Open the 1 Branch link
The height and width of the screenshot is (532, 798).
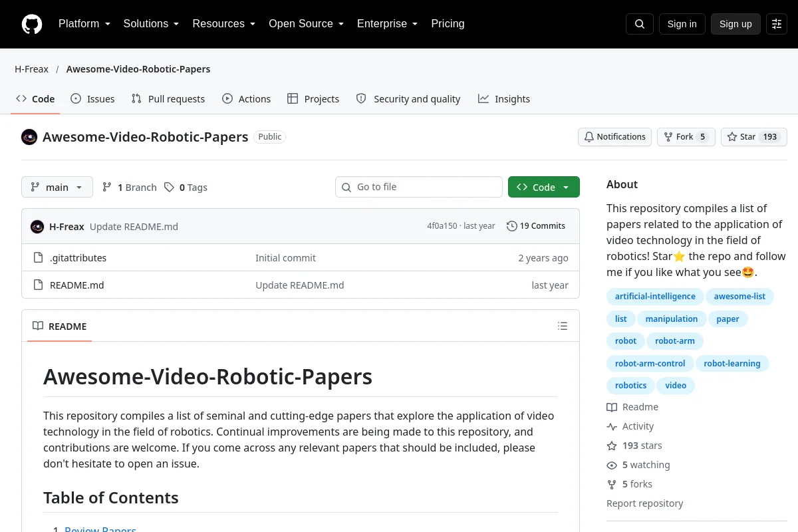130,188
